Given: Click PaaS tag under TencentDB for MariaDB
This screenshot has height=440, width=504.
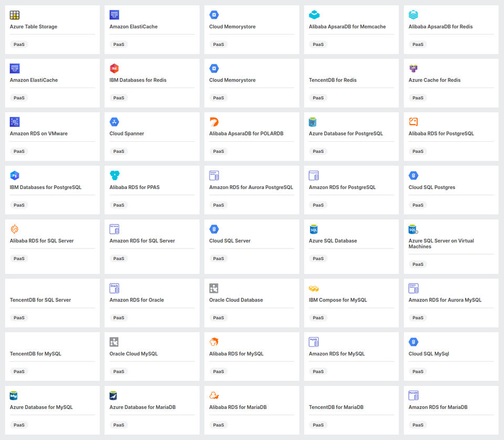Looking at the screenshot, I should [x=318, y=425].
